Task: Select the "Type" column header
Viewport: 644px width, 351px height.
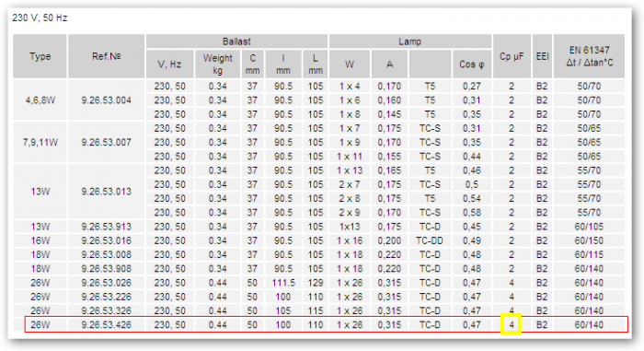Action: 40,56
